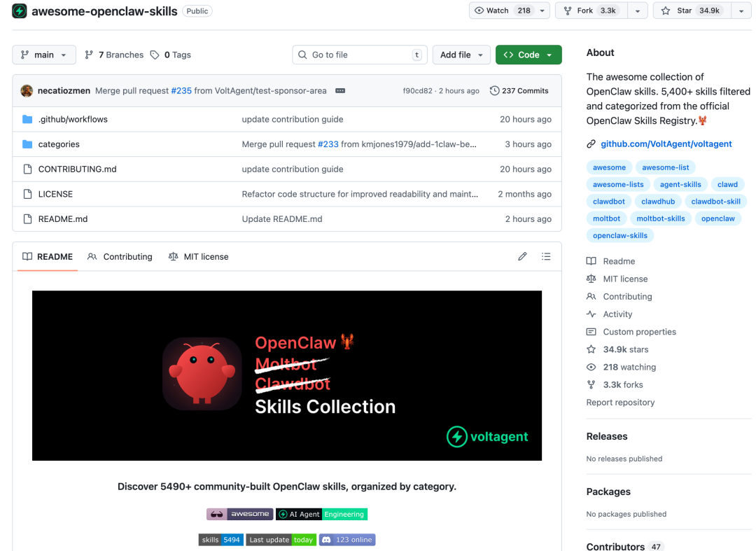This screenshot has height=551, width=756.
Task: Click the OpenClaw Skills Collection banner image
Action: (287, 375)
